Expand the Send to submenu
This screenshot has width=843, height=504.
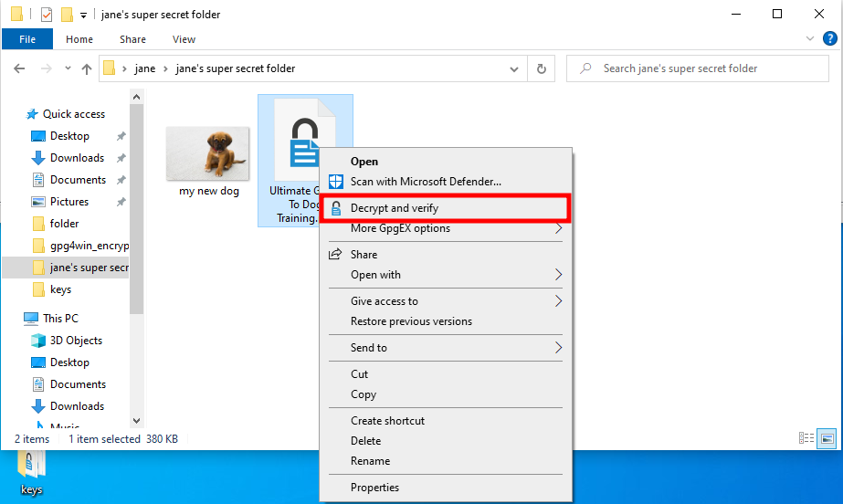[x=558, y=348]
